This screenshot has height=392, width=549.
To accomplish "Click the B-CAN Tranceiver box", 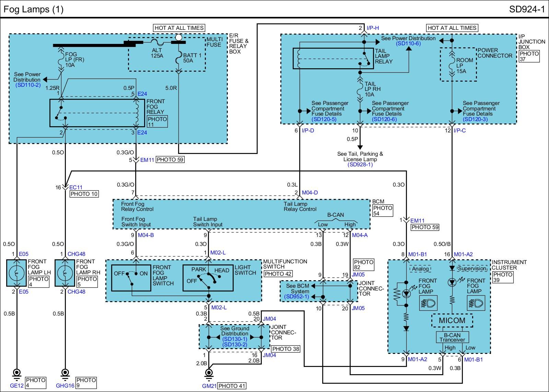I will (x=452, y=337).
